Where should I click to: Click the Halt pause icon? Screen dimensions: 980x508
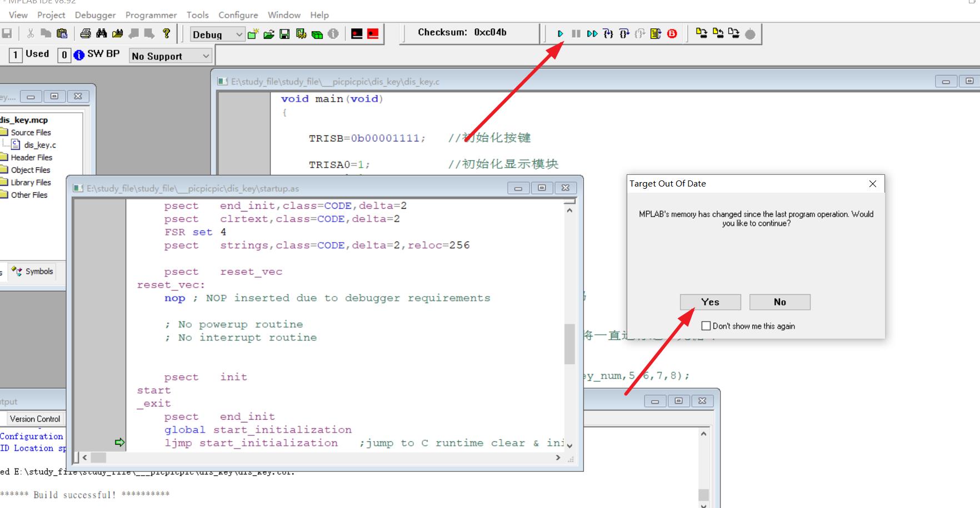pos(576,34)
